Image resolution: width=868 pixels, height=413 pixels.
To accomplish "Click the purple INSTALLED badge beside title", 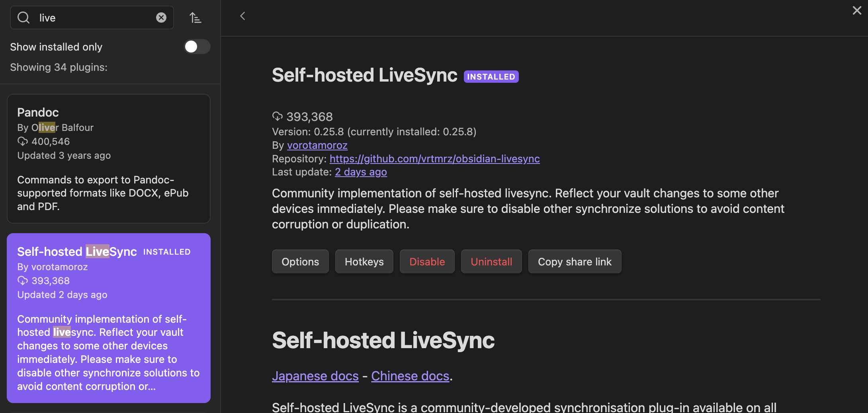I will [491, 76].
